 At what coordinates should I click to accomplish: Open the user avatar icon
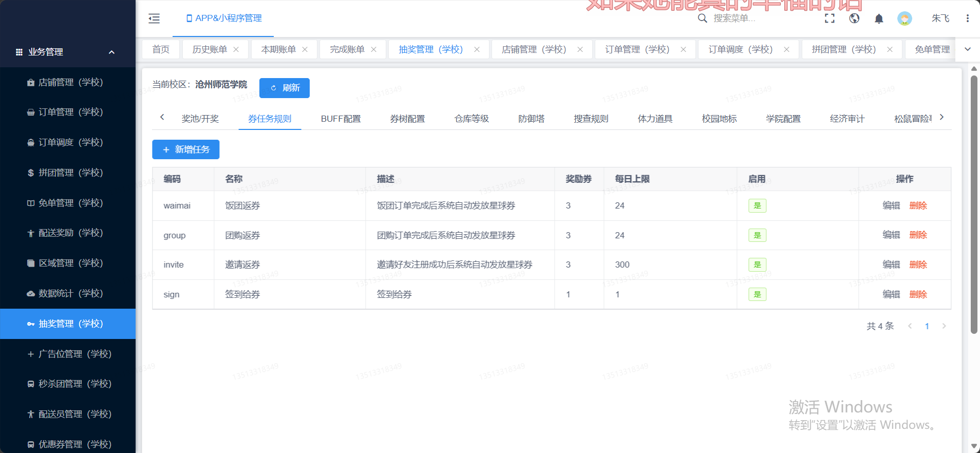point(904,18)
